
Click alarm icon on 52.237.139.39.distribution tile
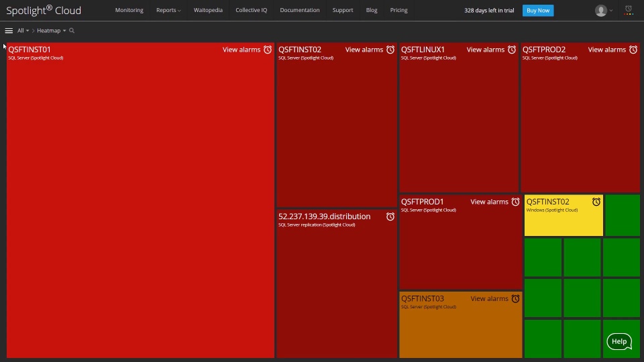coord(390,217)
